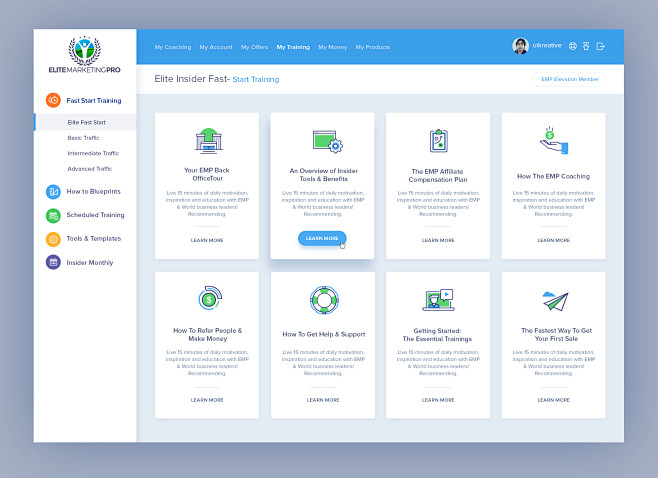Click How To Get Help & Support title
The width and height of the screenshot is (658, 478).
[x=324, y=334]
